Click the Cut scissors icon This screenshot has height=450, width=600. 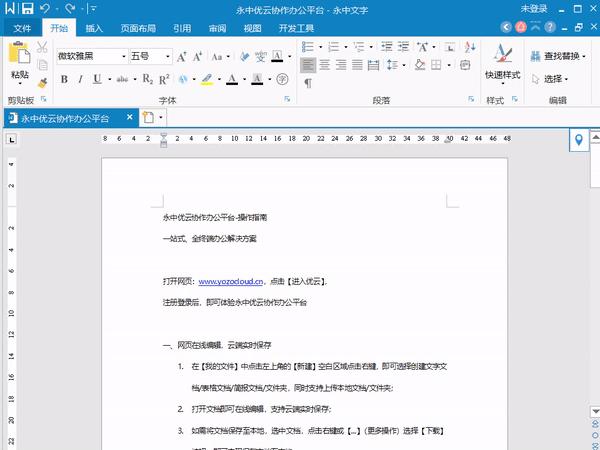pos(42,47)
